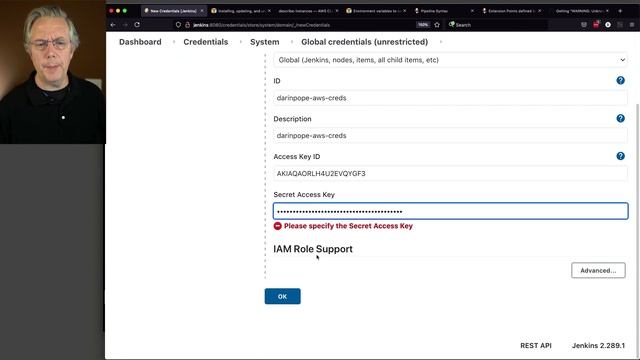This screenshot has height=360, width=640.
Task: Focus the Secret Access Key password field
Action: pos(450,211)
